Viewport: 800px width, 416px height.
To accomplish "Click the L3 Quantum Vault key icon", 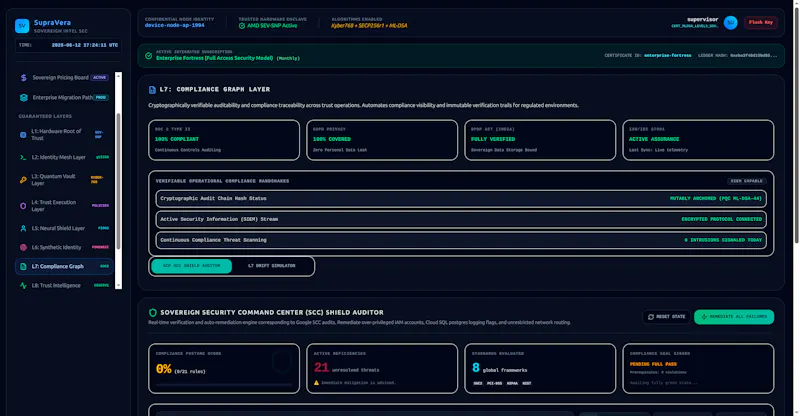I will 23,180.
